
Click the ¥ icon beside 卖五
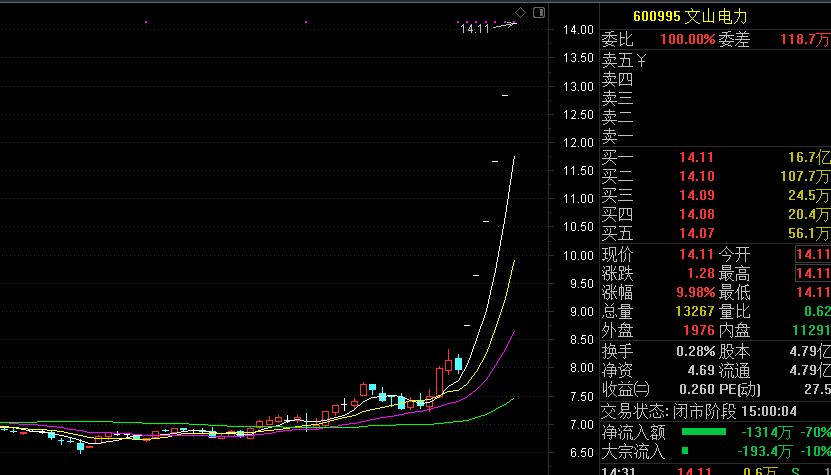(641, 60)
